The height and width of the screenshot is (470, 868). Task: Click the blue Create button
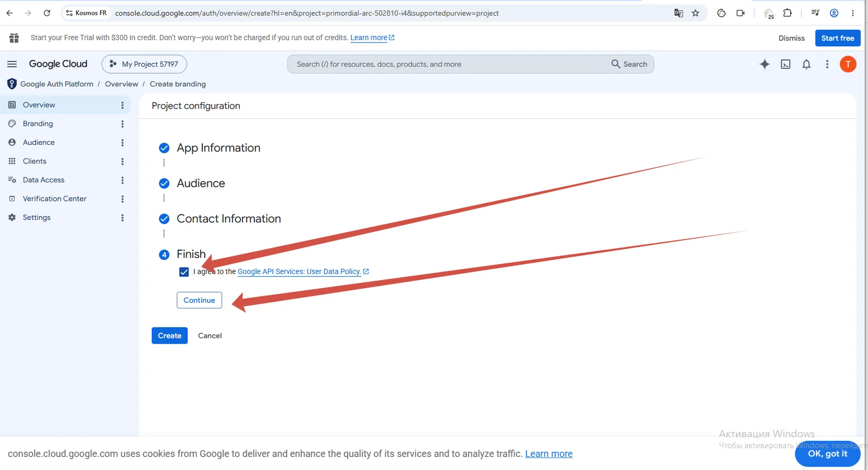[x=170, y=335]
